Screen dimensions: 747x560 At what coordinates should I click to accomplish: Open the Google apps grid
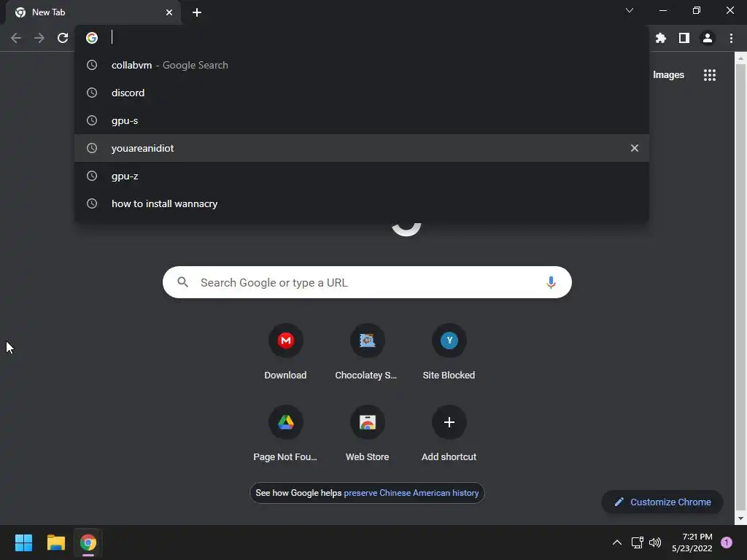(710, 75)
